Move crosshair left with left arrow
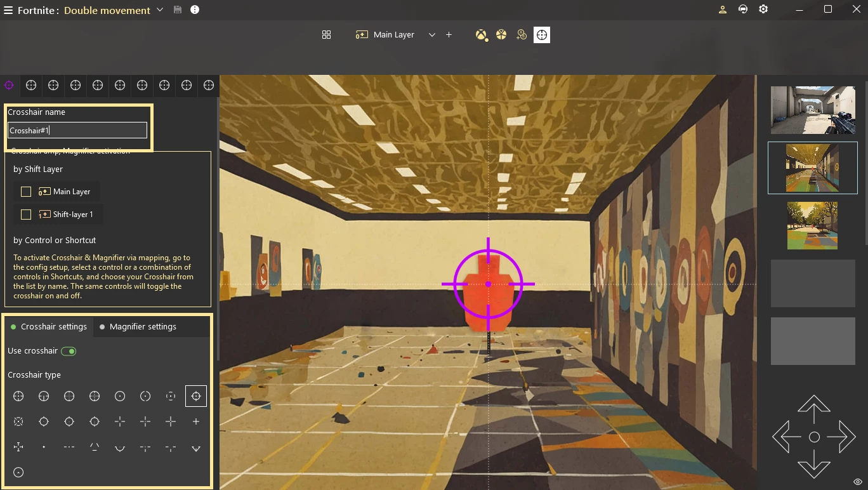868x490 pixels. pos(786,437)
